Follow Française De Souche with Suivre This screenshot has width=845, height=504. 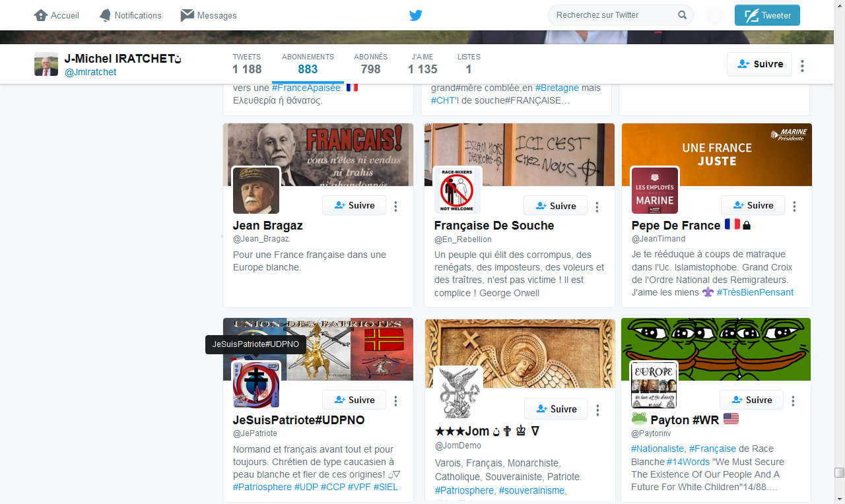555,206
